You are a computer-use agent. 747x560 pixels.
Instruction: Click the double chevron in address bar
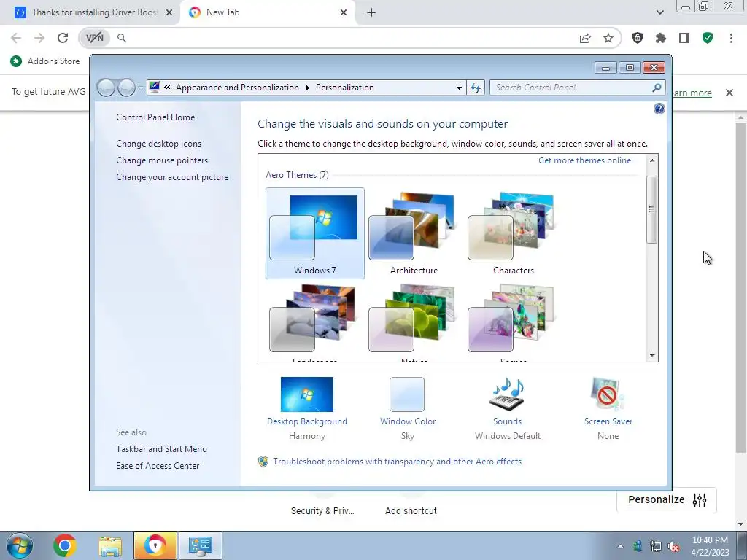pos(167,87)
